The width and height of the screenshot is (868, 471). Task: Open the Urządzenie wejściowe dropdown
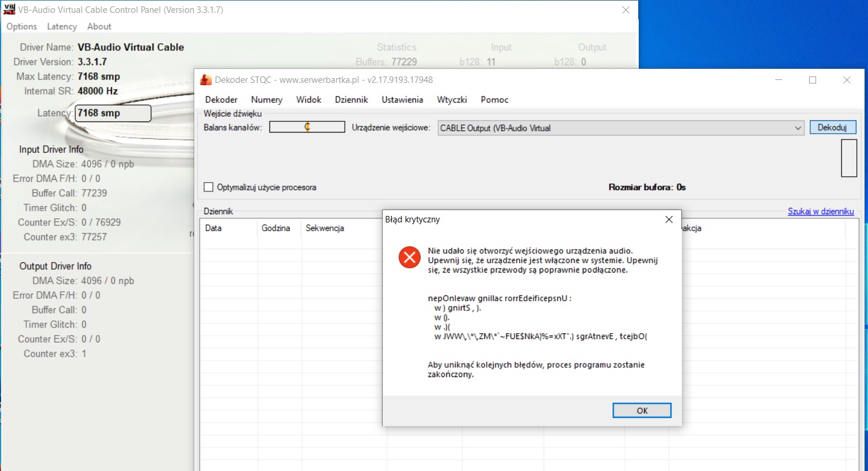(621, 127)
